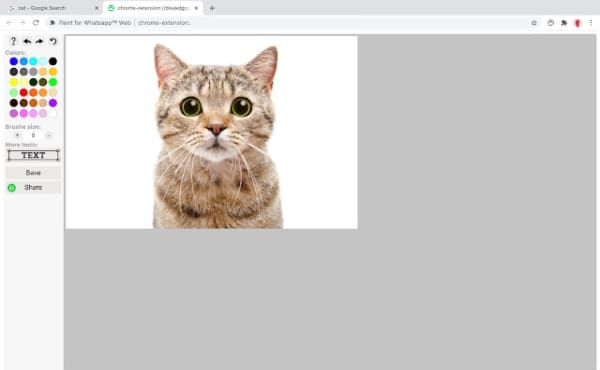
Task: Select the TEXT tool
Action: (33, 155)
